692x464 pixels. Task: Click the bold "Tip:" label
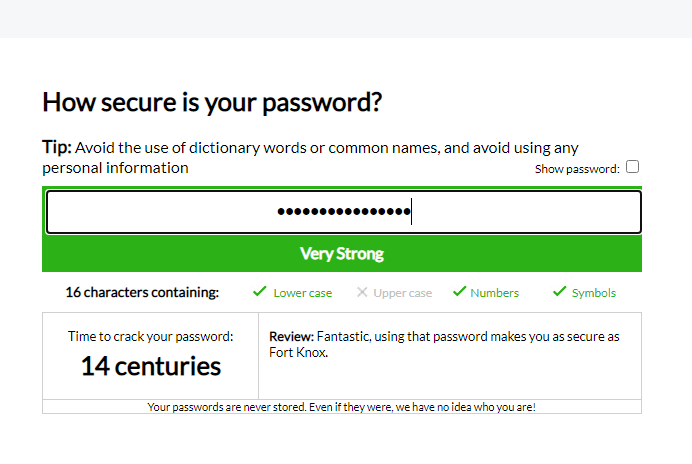(x=56, y=148)
